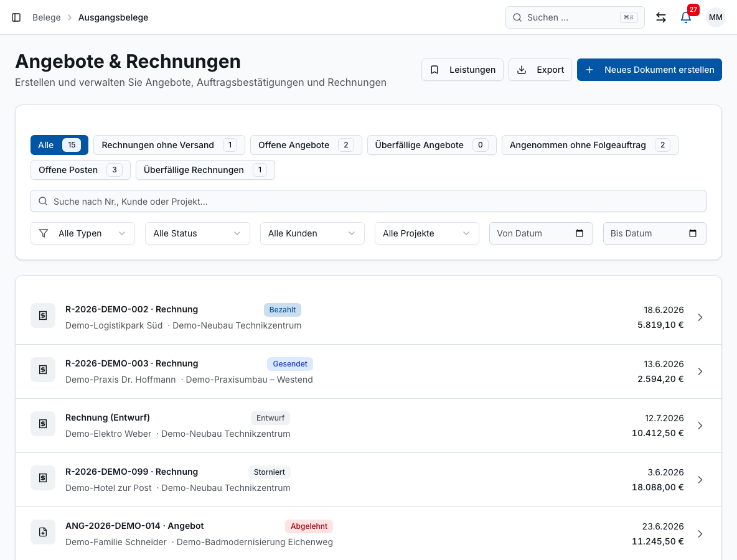The image size is (737, 560).
Task: Click the invoice icon for R-2026-DEMO-002
Action: pyautogui.click(x=43, y=315)
